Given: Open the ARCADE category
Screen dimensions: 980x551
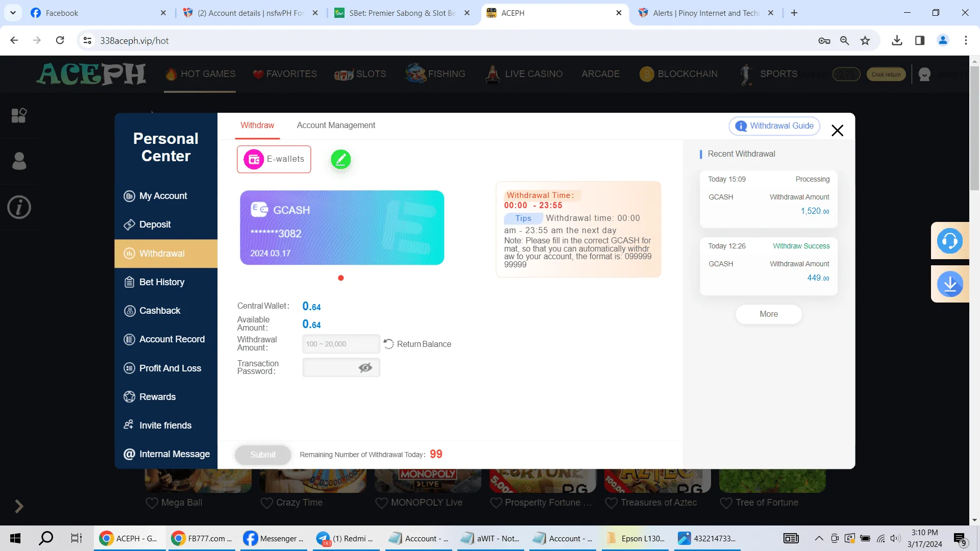Looking at the screenshot, I should (x=600, y=74).
